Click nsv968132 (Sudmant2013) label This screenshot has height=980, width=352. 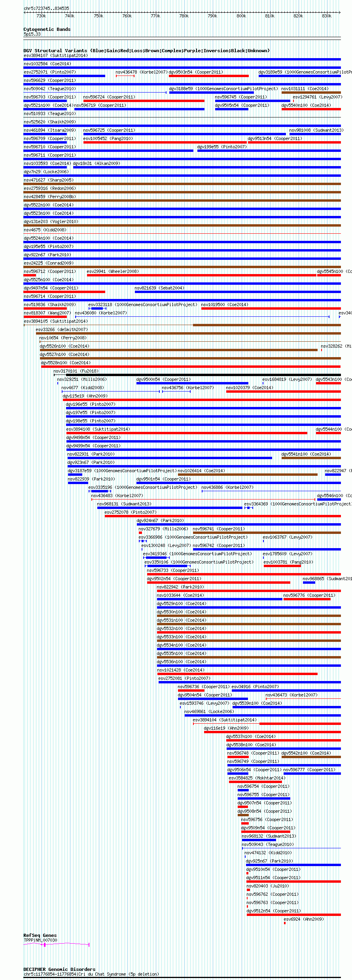[x=269, y=836]
